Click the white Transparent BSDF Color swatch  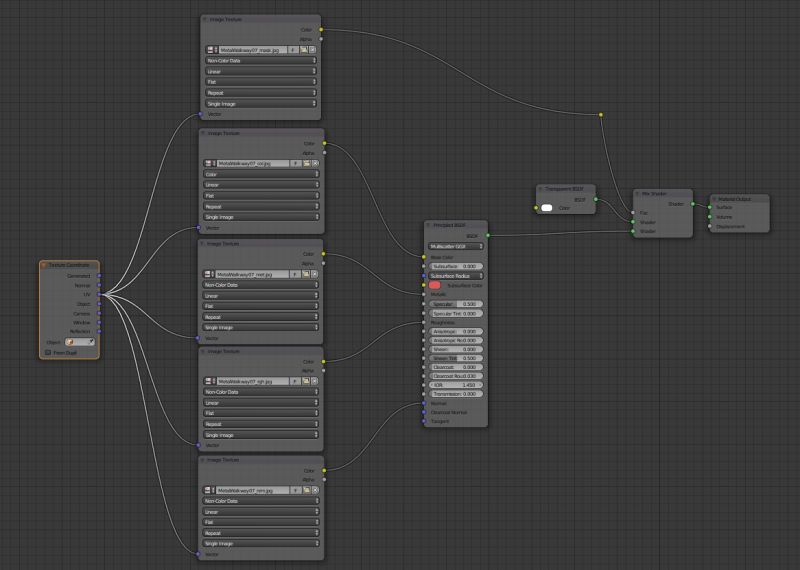coord(547,208)
